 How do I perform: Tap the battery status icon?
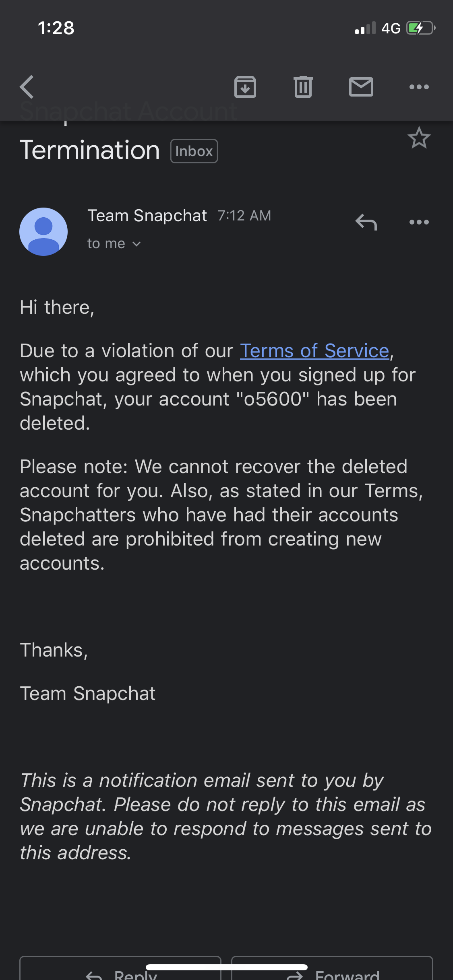pyautogui.click(x=421, y=28)
